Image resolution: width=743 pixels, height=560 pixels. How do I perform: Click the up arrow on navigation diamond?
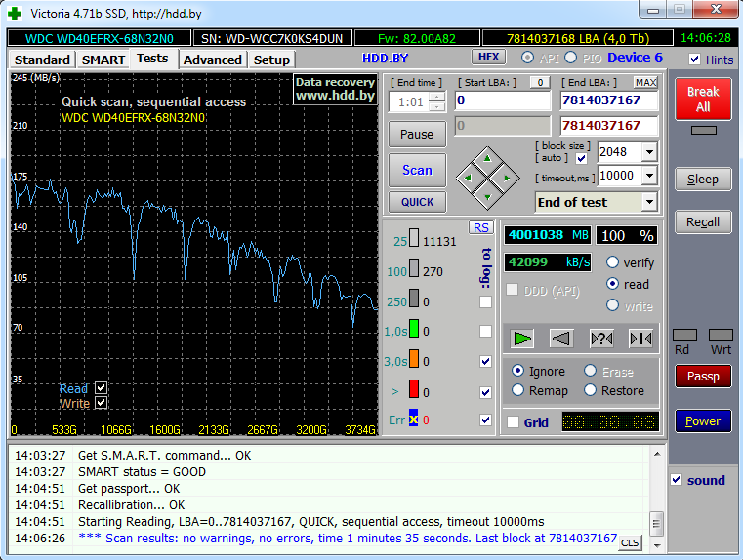[487, 158]
